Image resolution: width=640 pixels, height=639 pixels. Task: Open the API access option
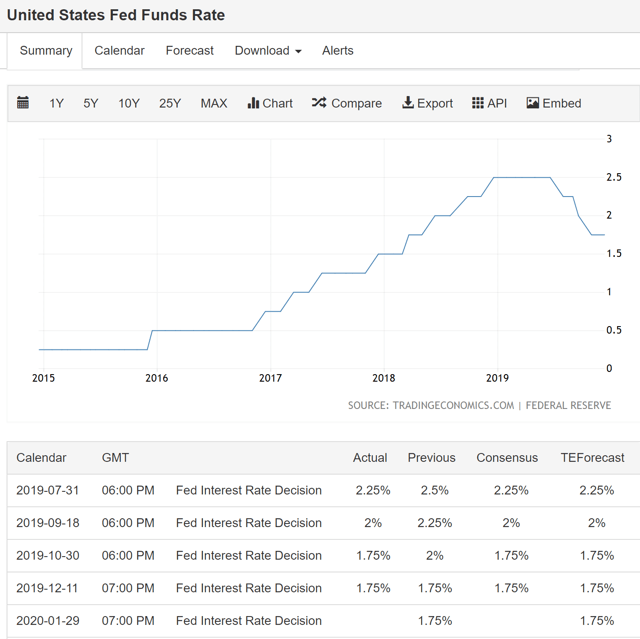pyautogui.click(x=489, y=103)
